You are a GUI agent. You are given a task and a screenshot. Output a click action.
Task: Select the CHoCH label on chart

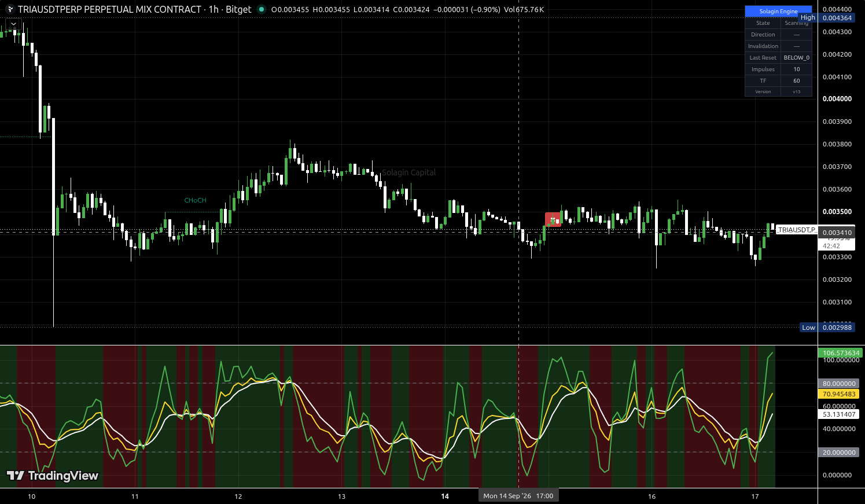pos(196,200)
